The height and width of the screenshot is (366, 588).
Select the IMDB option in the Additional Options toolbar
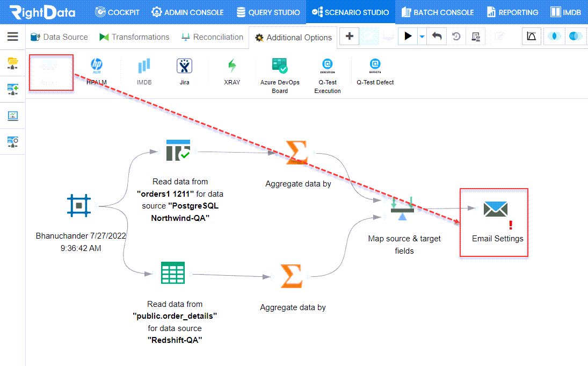point(144,71)
